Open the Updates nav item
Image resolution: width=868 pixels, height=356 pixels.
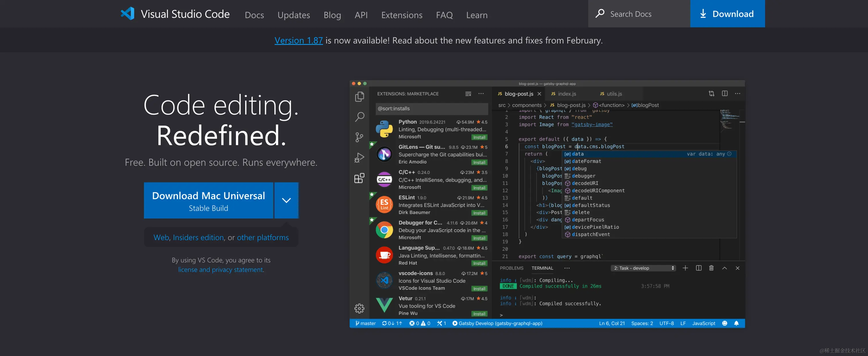(x=294, y=15)
